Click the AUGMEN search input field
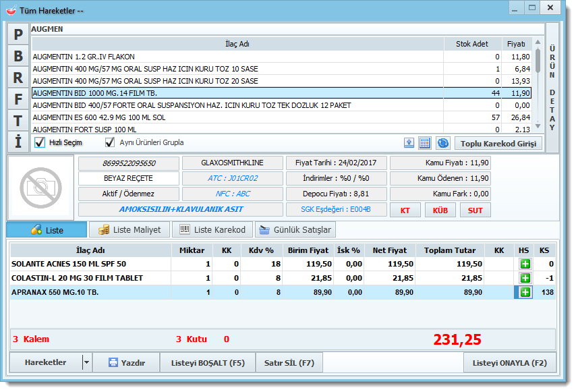576x392 pixels. [x=287, y=29]
